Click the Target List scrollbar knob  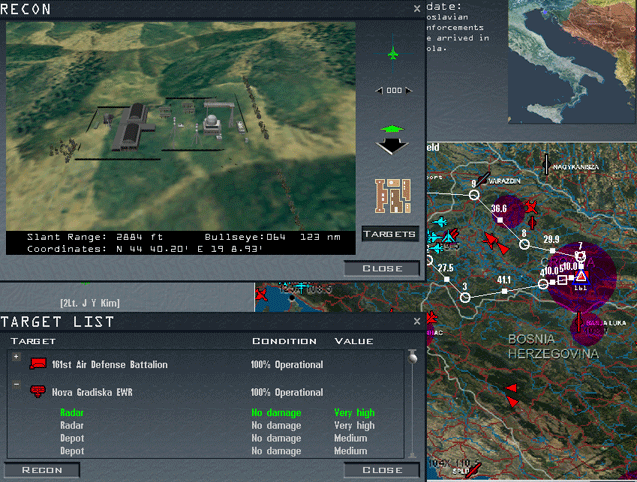[x=413, y=358]
